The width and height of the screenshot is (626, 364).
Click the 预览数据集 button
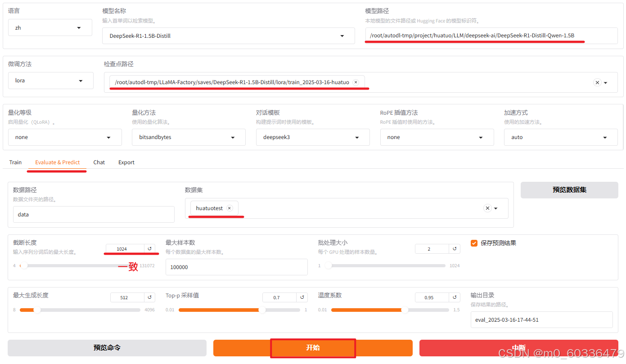[569, 190]
